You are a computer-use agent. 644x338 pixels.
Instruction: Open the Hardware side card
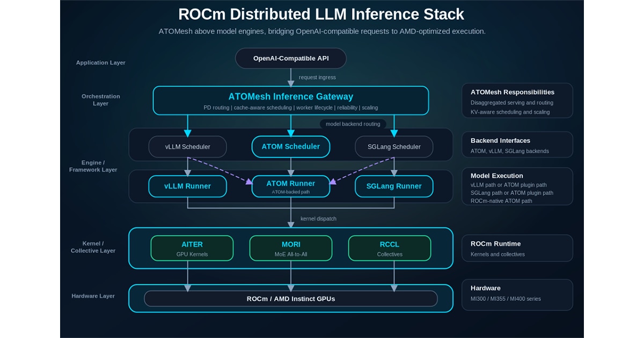tap(517, 294)
